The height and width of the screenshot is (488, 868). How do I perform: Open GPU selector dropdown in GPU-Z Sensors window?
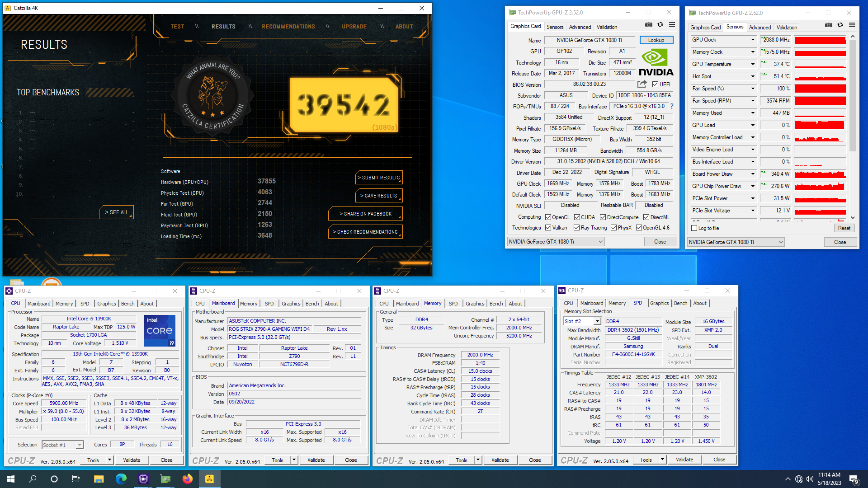tap(736, 242)
